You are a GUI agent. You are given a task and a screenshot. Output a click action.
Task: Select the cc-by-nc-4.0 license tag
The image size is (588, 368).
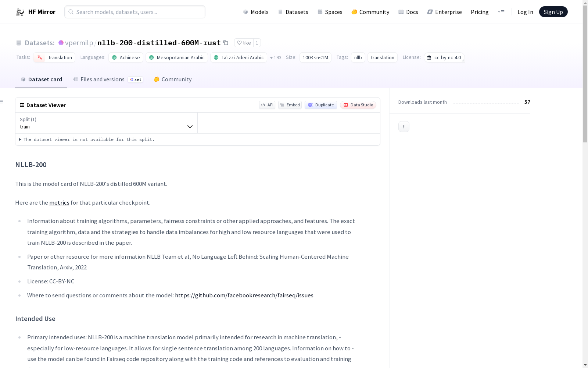click(x=444, y=57)
